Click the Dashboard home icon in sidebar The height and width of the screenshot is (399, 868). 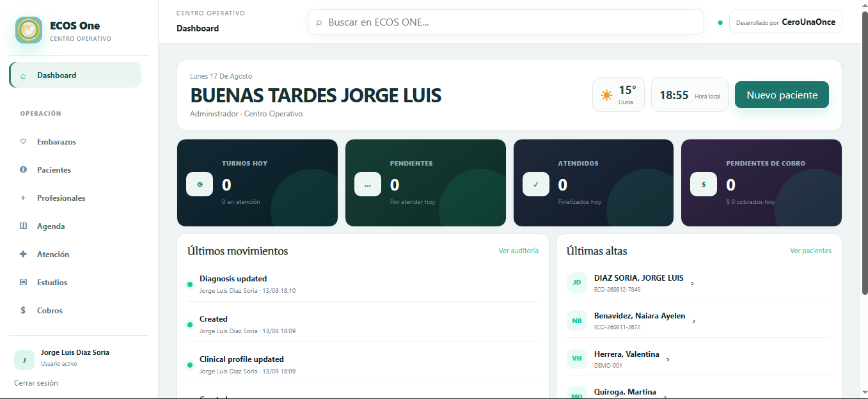click(x=23, y=75)
